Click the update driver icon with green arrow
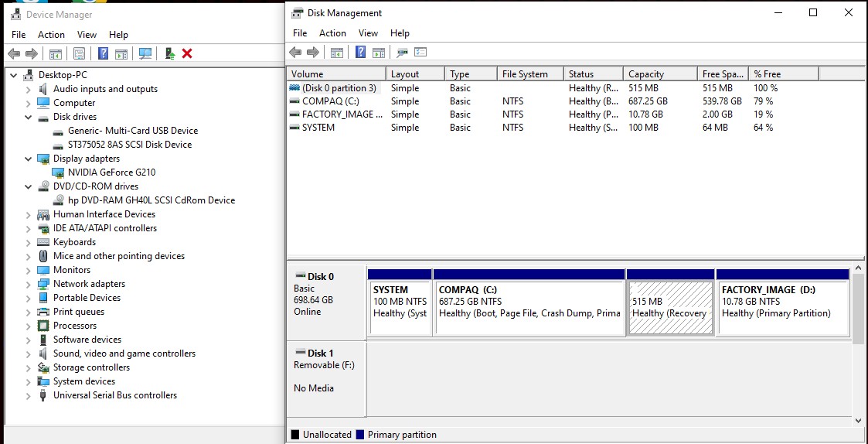 pos(169,53)
